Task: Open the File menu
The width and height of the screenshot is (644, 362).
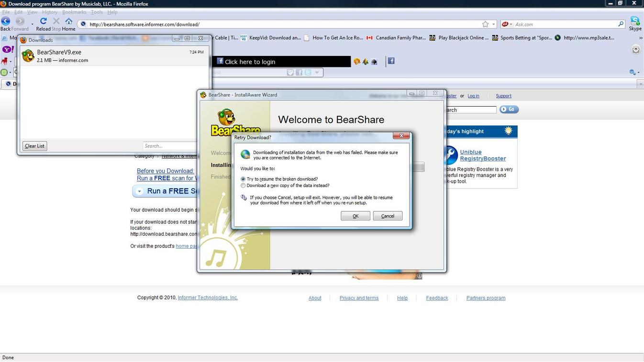Action: pyautogui.click(x=6, y=12)
